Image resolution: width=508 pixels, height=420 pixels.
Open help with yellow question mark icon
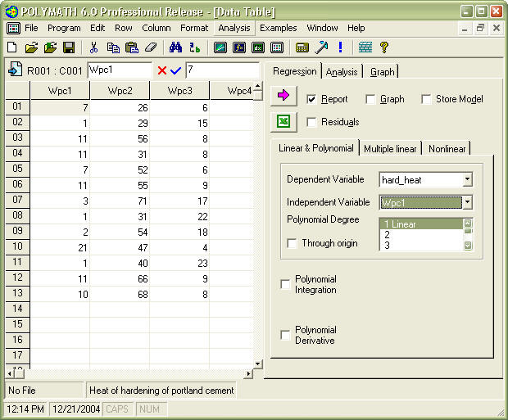point(384,47)
